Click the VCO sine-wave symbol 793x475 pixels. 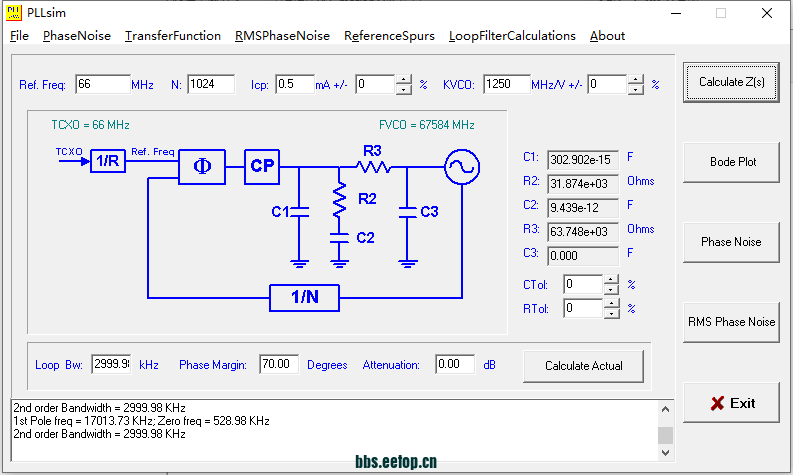(462, 167)
